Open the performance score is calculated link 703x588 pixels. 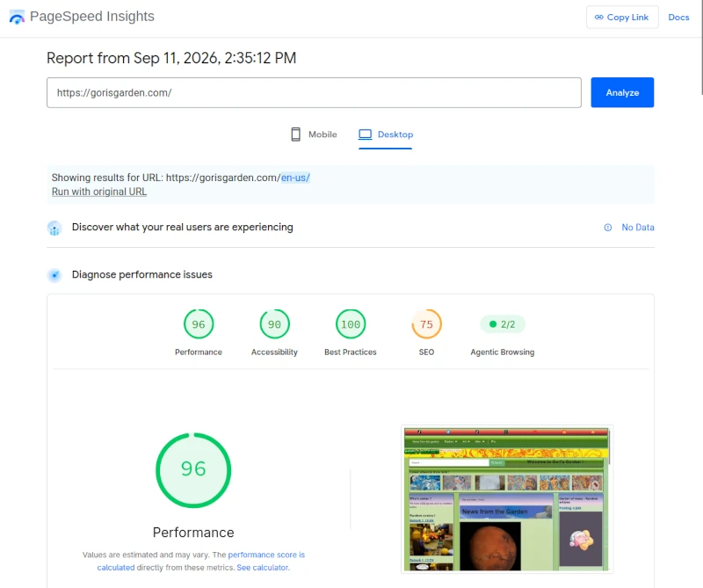[x=266, y=555]
